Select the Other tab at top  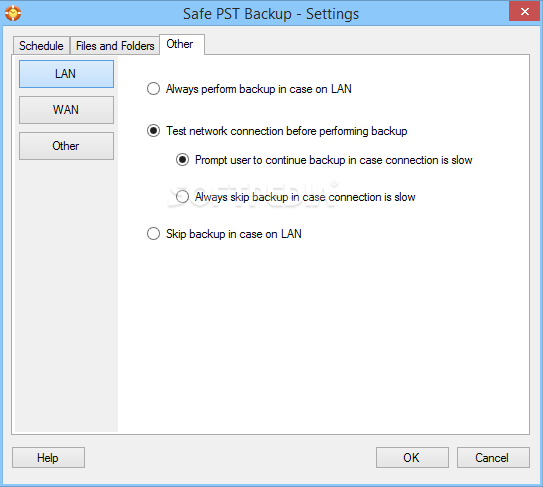coord(181,44)
